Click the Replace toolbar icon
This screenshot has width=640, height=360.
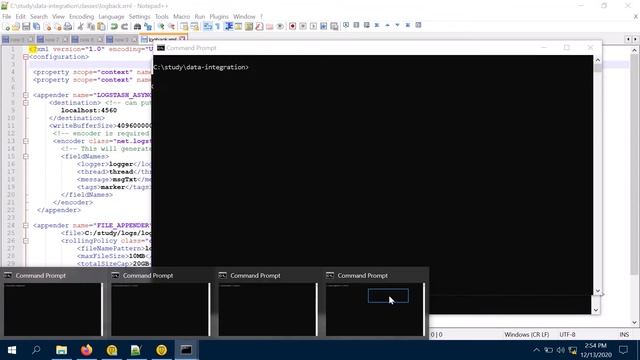click(148, 27)
